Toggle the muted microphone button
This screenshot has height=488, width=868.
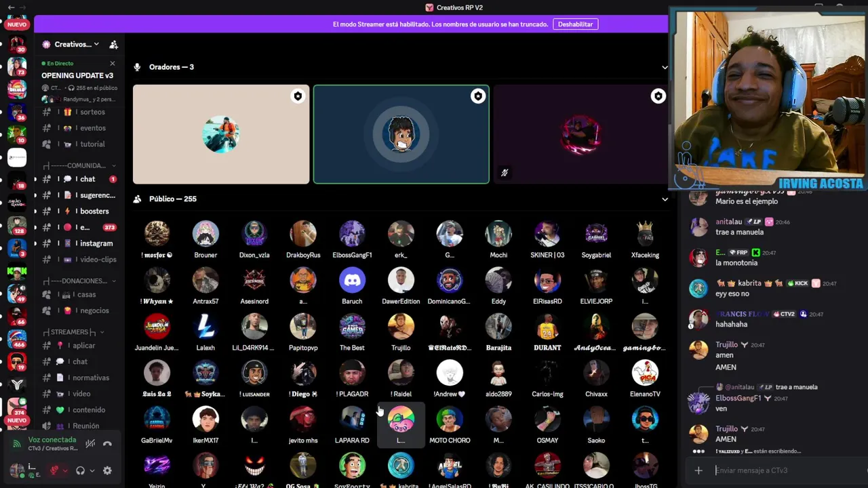pyautogui.click(x=54, y=470)
